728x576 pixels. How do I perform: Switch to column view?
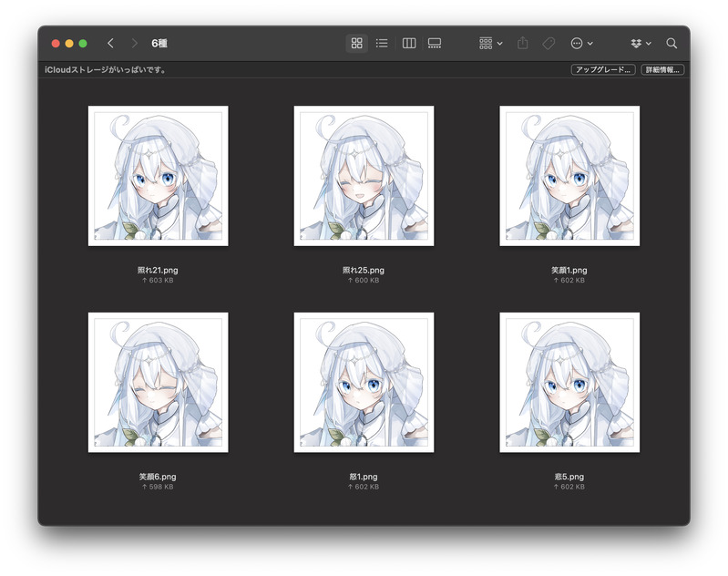[x=409, y=43]
